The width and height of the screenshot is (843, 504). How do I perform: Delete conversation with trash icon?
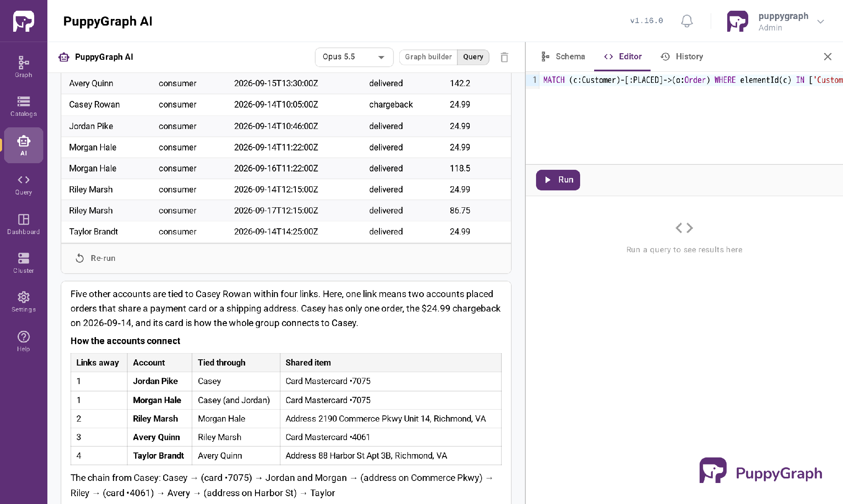pyautogui.click(x=504, y=57)
